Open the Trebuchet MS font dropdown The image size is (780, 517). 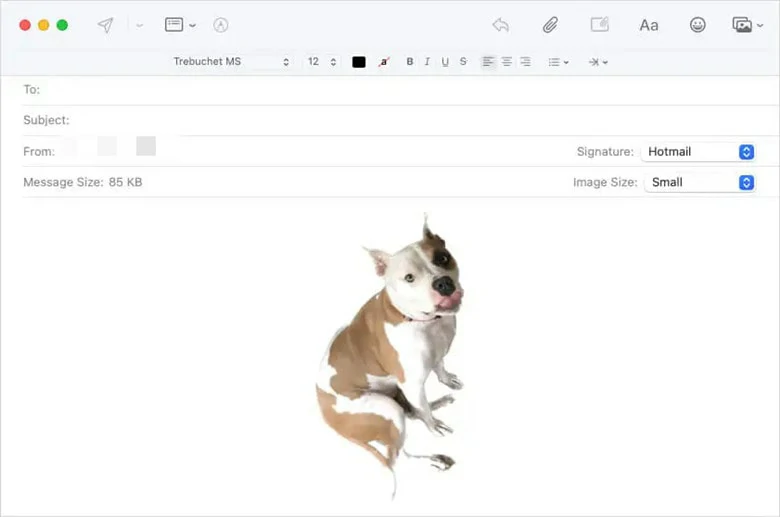(231, 62)
